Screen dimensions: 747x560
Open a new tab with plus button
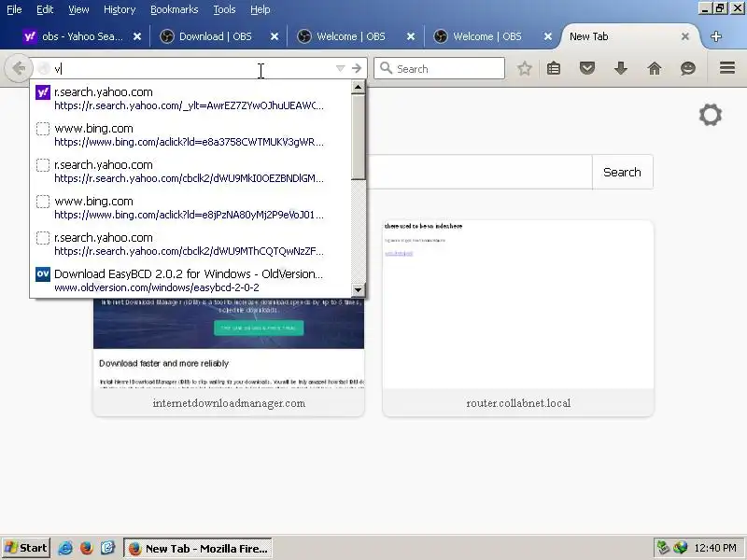coord(716,36)
